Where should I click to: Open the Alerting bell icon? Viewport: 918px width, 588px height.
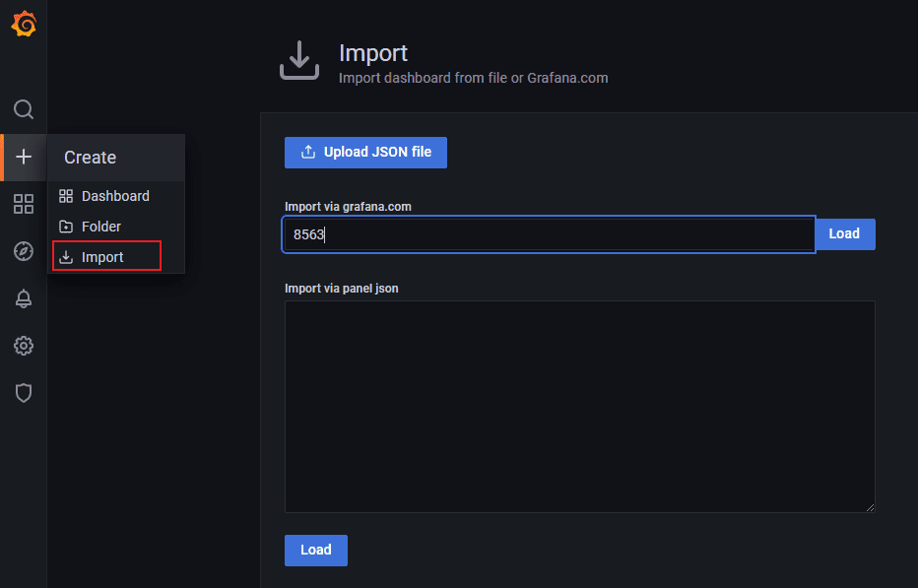(24, 298)
